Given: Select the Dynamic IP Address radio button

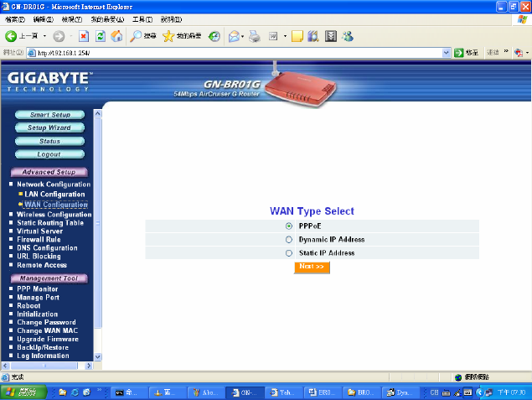Looking at the screenshot, I should tap(289, 240).
